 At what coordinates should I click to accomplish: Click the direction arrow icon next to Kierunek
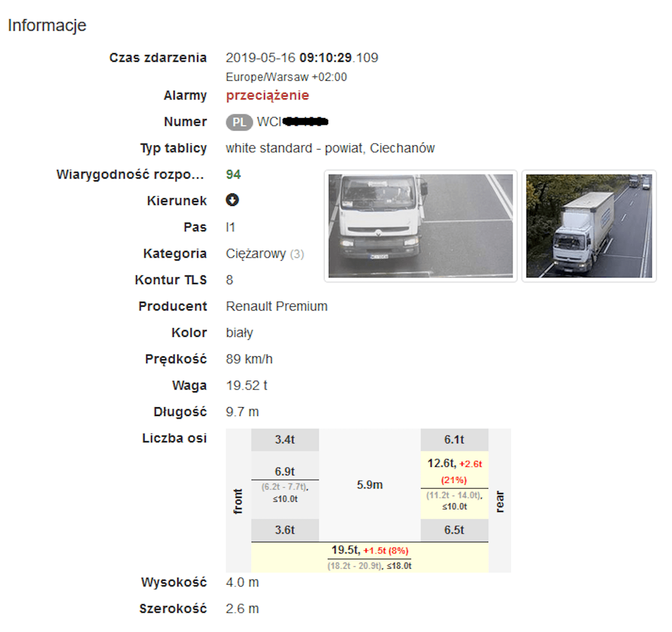point(232,200)
